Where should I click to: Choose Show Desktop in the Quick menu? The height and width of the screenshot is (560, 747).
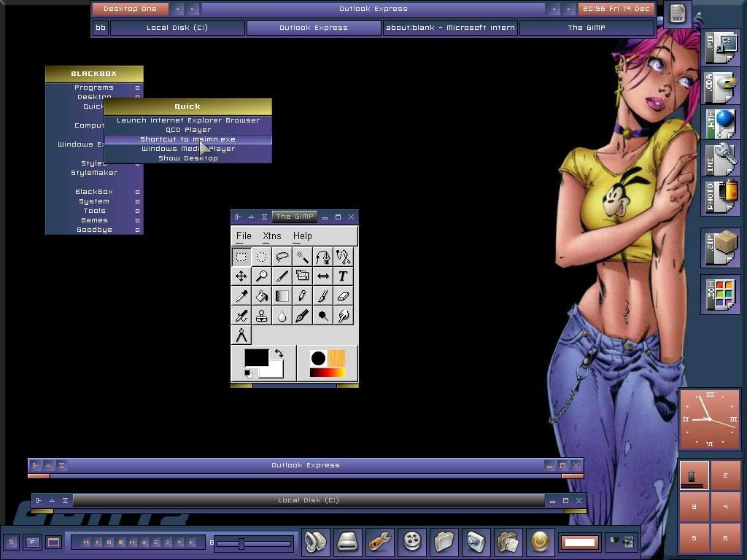click(188, 158)
